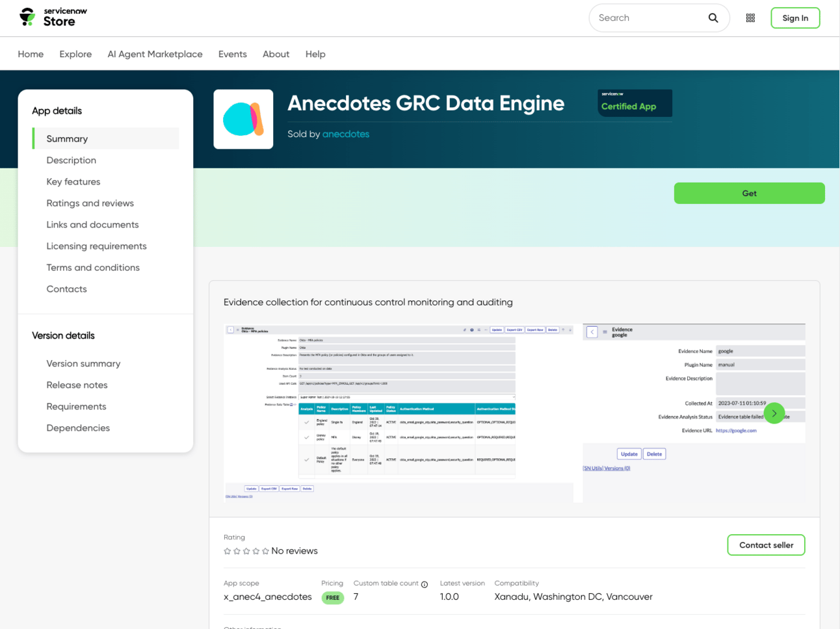Open the apps grid menu icon

pos(750,18)
